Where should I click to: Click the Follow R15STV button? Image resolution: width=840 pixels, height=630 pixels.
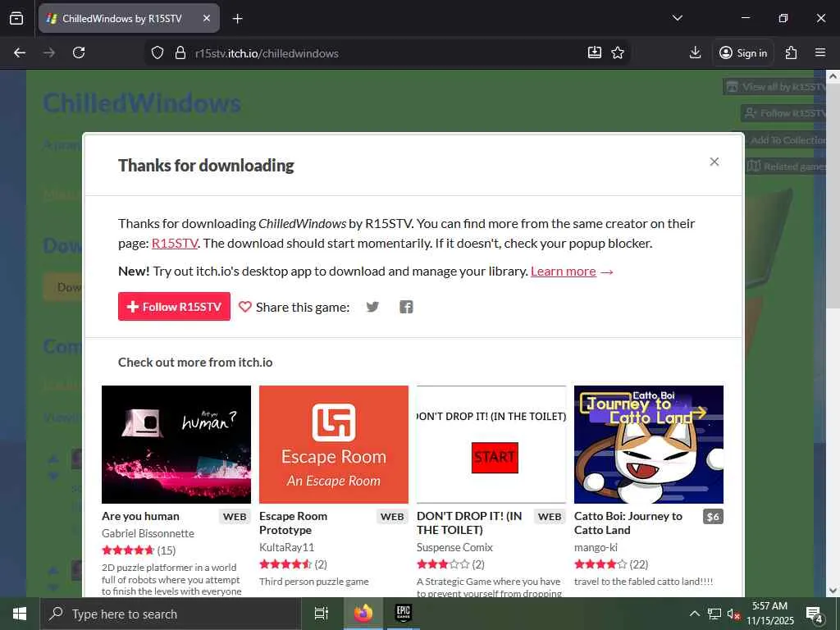[174, 307]
